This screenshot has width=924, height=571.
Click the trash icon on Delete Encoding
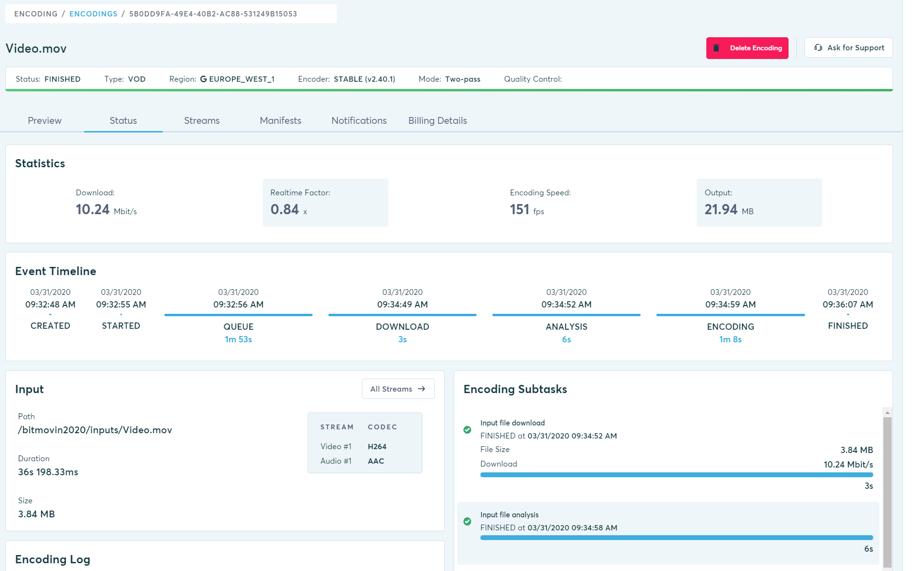716,48
